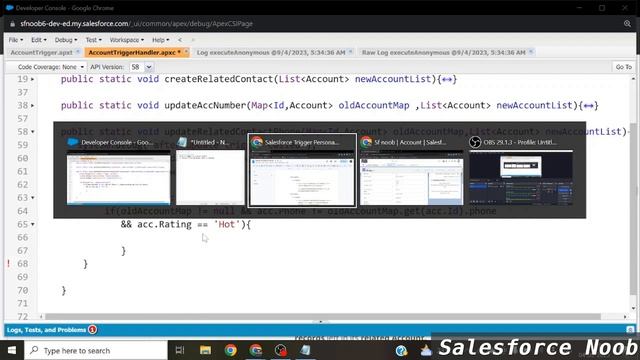Select OBS 29.1.3 window thumbnail
This screenshot has height=360, width=640.
(521, 177)
